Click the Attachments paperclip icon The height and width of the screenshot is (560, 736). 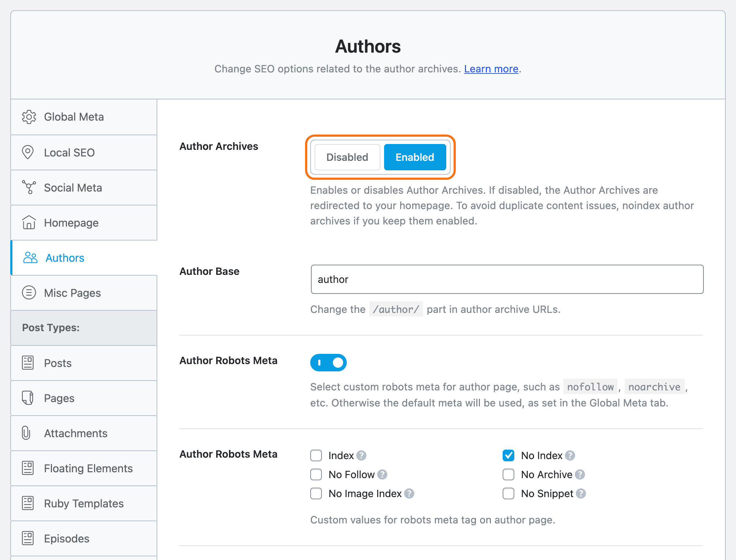pyautogui.click(x=26, y=433)
